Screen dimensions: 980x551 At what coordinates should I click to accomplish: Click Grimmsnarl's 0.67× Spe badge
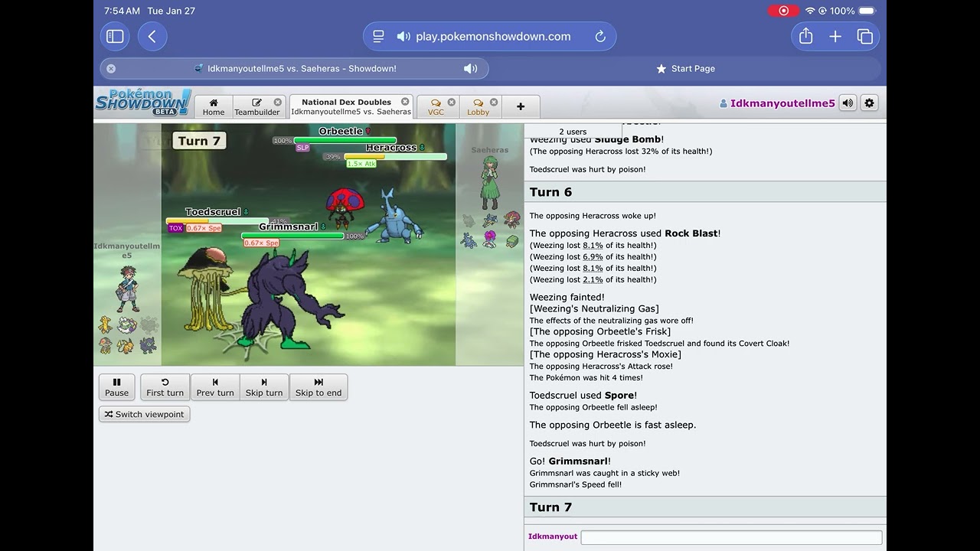261,243
